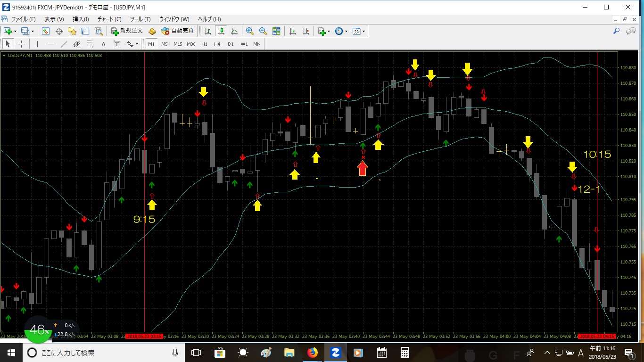
Task: Select the text (A) drawing tool
Action: tap(104, 44)
